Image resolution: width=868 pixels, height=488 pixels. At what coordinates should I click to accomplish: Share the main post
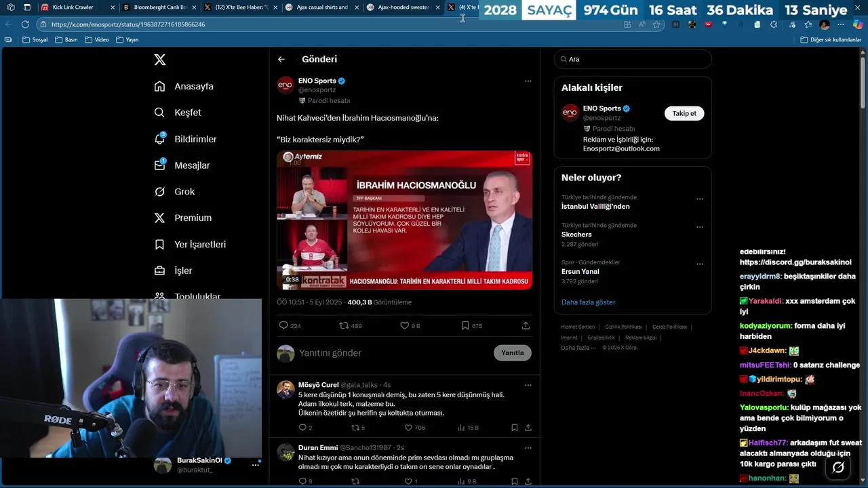click(x=526, y=325)
